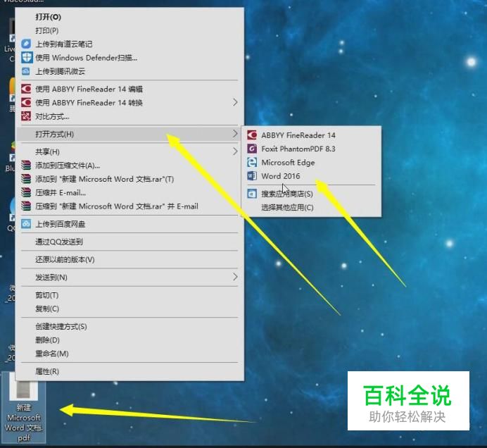Image resolution: width=487 pixels, height=448 pixels.
Task: Click the Youdao Cloud Note upload icon
Action: (x=26, y=44)
